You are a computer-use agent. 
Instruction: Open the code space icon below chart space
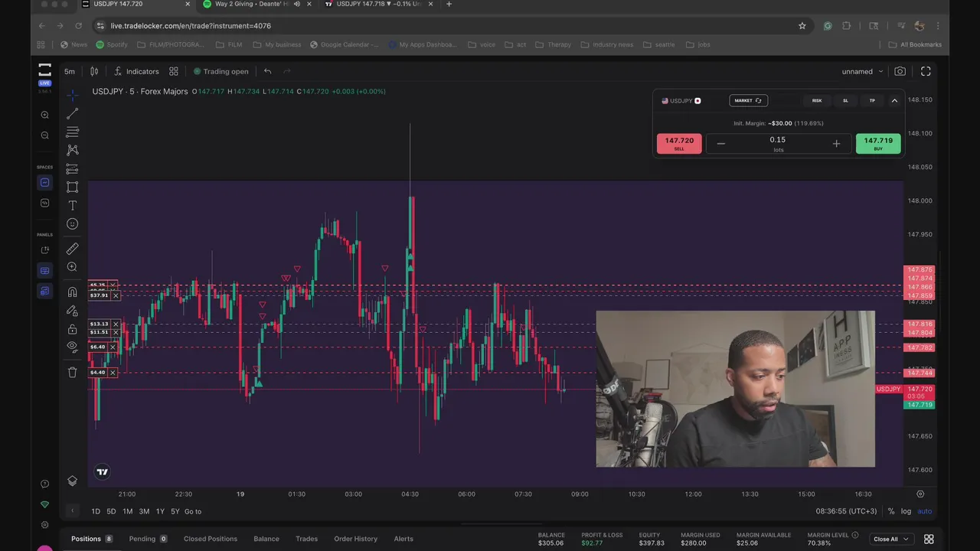(x=44, y=203)
